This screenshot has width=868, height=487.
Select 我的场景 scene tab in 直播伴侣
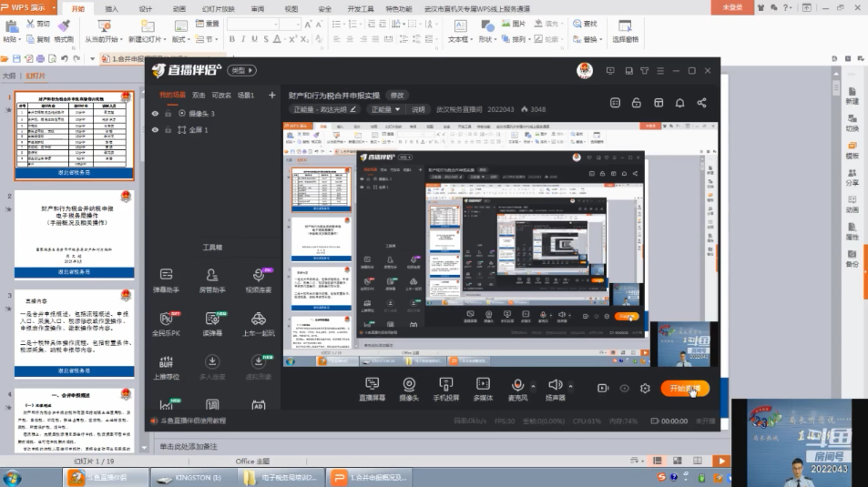click(x=173, y=95)
